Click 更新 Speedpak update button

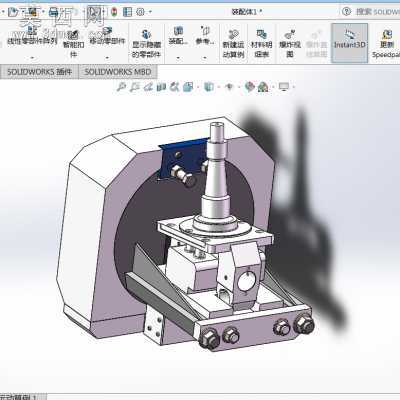pyautogui.click(x=387, y=43)
